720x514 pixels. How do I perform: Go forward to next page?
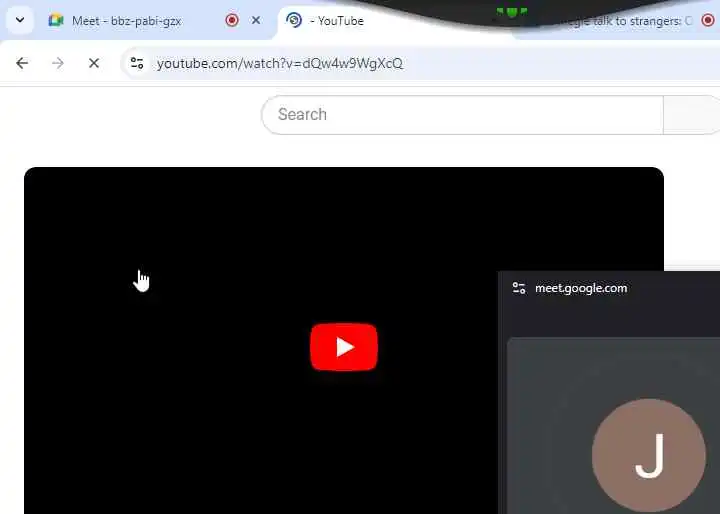(58, 63)
